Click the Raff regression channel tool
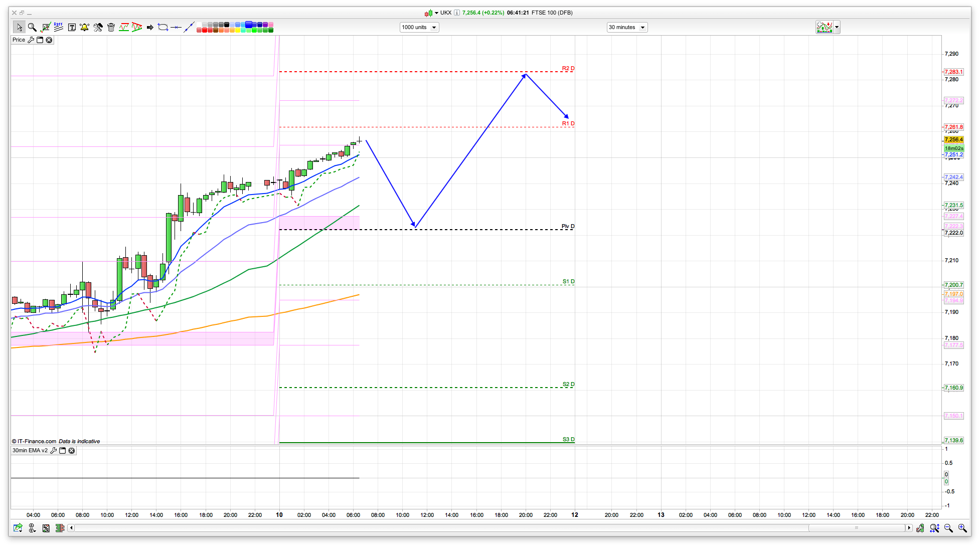The width and height of the screenshot is (980, 547). [x=58, y=27]
